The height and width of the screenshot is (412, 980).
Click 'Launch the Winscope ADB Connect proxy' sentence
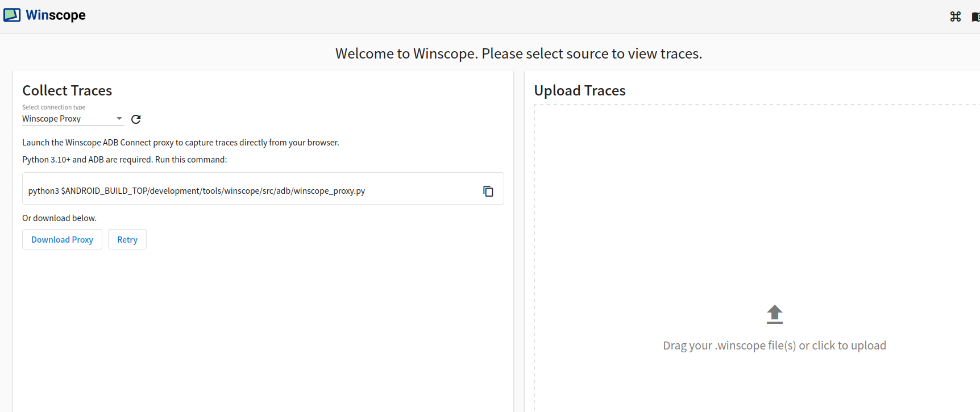coord(181,143)
